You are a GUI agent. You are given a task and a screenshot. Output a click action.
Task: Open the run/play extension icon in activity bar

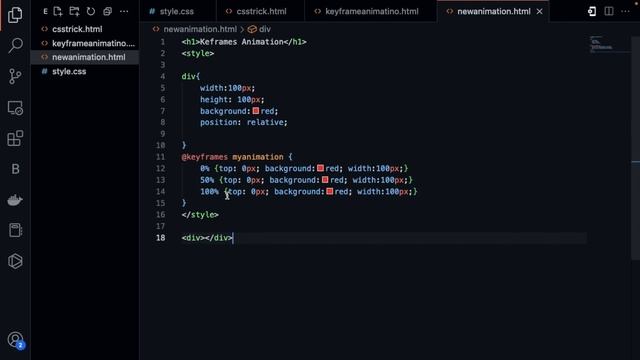pyautogui.click(x=15, y=261)
